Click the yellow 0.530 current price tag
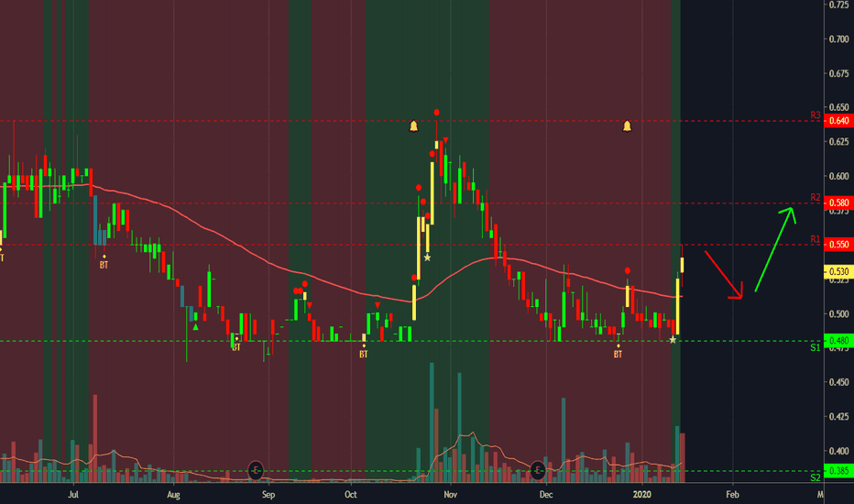Screen dimensions: 854x504 838,271
